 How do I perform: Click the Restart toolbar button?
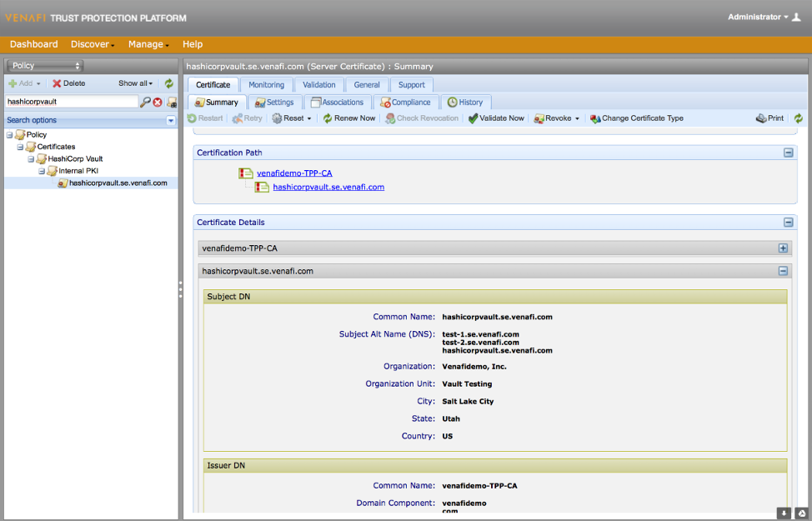(x=205, y=118)
